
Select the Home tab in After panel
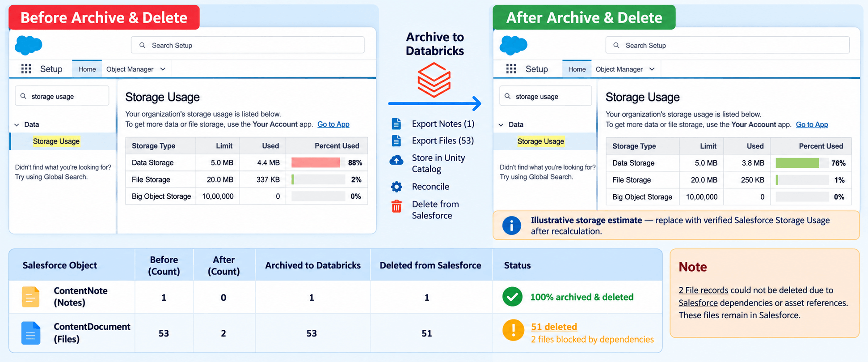point(577,69)
